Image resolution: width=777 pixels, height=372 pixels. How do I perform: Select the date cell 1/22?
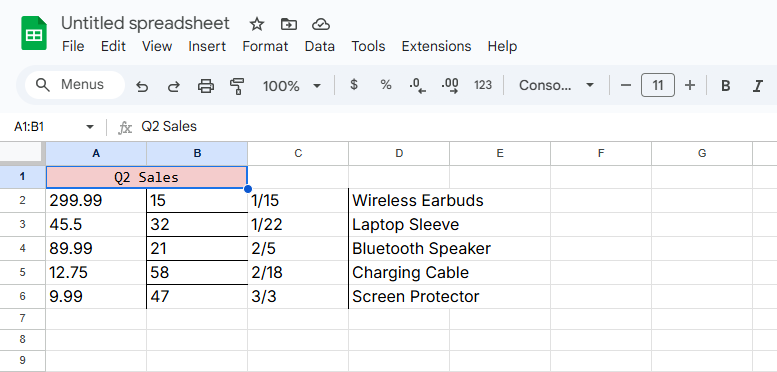[x=298, y=224]
